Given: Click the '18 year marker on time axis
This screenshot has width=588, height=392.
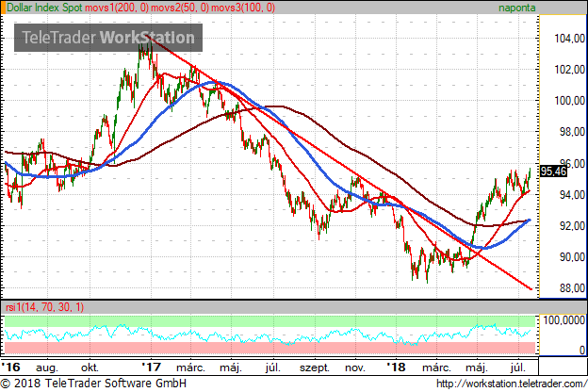Looking at the screenshot, I should (397, 367).
